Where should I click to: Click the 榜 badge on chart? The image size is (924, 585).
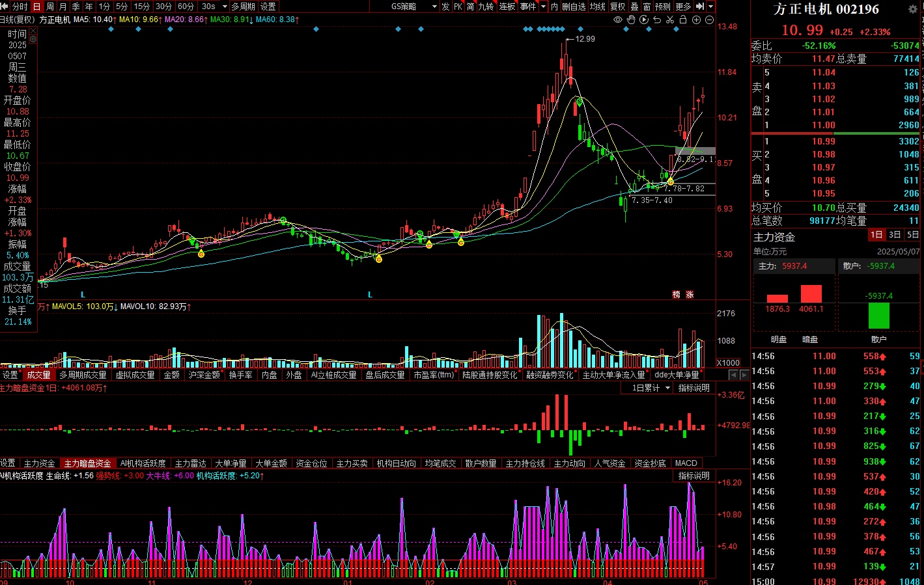pos(676,295)
